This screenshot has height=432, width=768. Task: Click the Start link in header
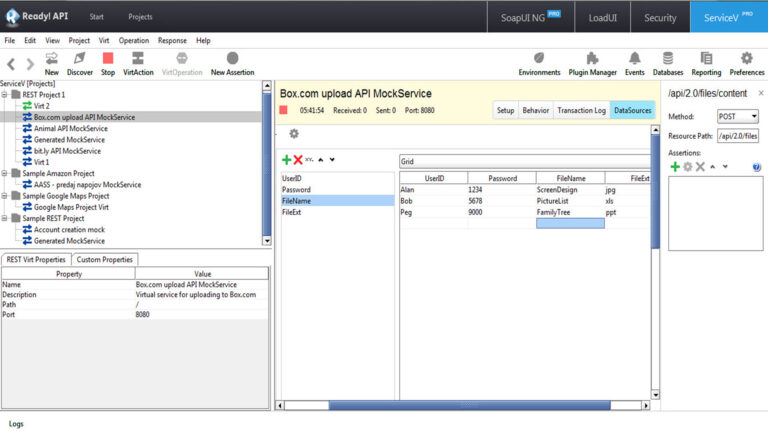tap(96, 17)
